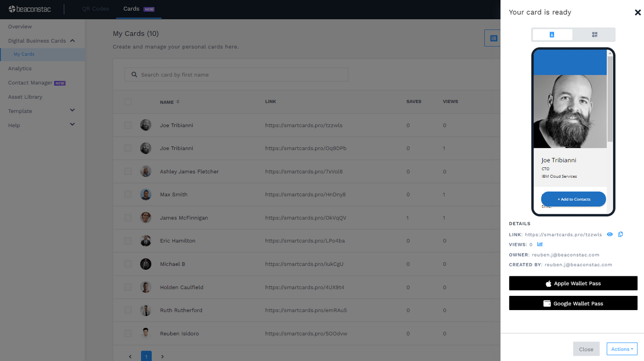Image resolution: width=644 pixels, height=361 pixels.
Task: Toggle the select-all checkbox in table header
Action: coord(128,102)
